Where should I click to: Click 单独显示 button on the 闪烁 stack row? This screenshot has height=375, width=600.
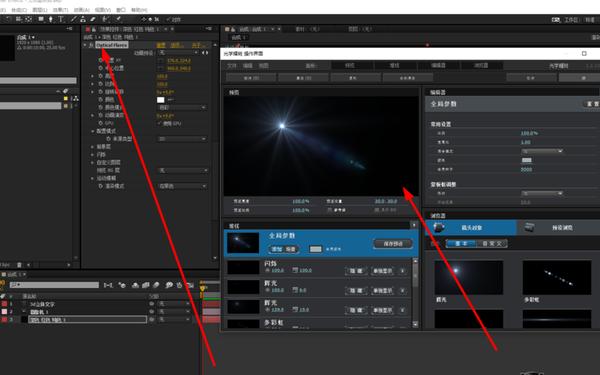click(382, 271)
